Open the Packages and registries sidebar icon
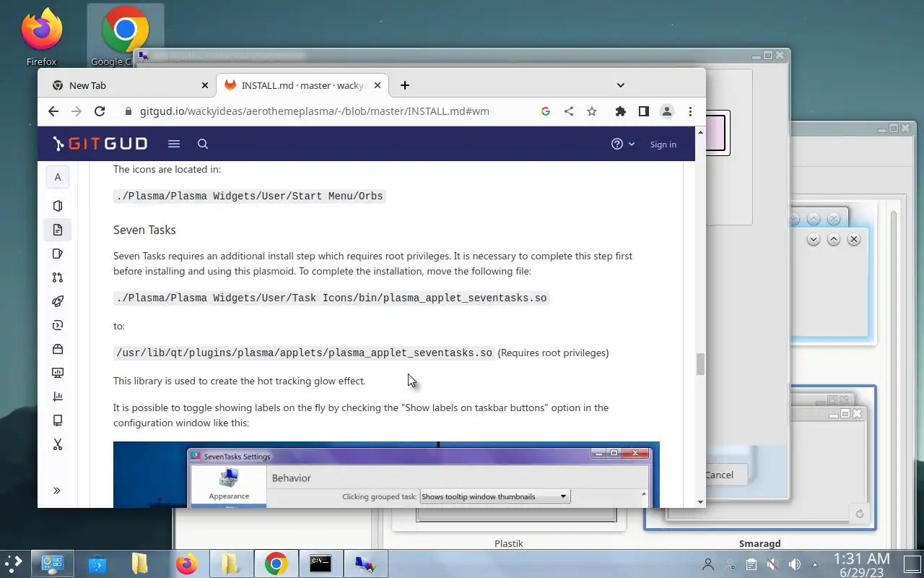The image size is (924, 578). [58, 349]
